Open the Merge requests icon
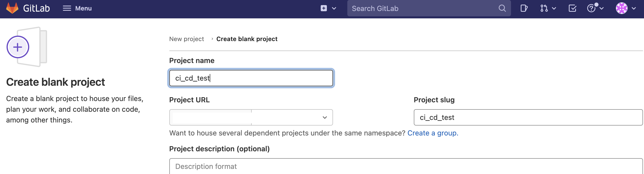This screenshot has height=174, width=644. click(x=544, y=8)
